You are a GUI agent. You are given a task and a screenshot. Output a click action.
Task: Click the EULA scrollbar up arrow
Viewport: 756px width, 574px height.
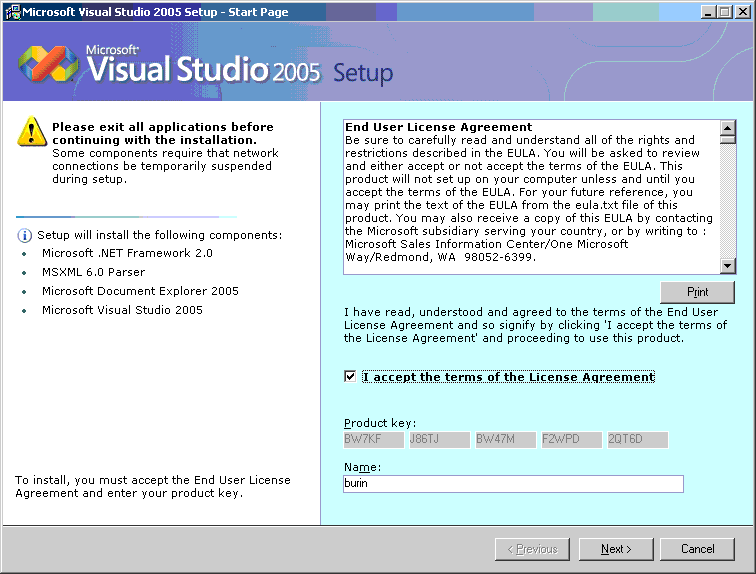(728, 127)
